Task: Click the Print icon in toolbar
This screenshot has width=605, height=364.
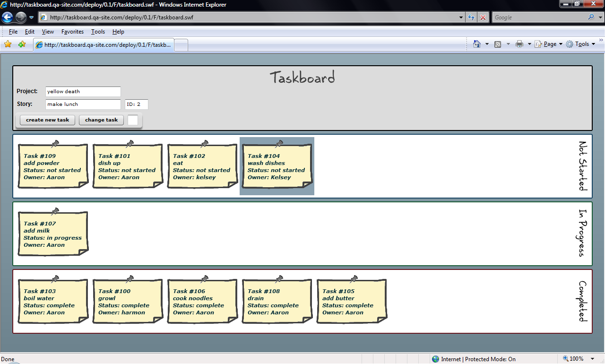Action: [519, 44]
